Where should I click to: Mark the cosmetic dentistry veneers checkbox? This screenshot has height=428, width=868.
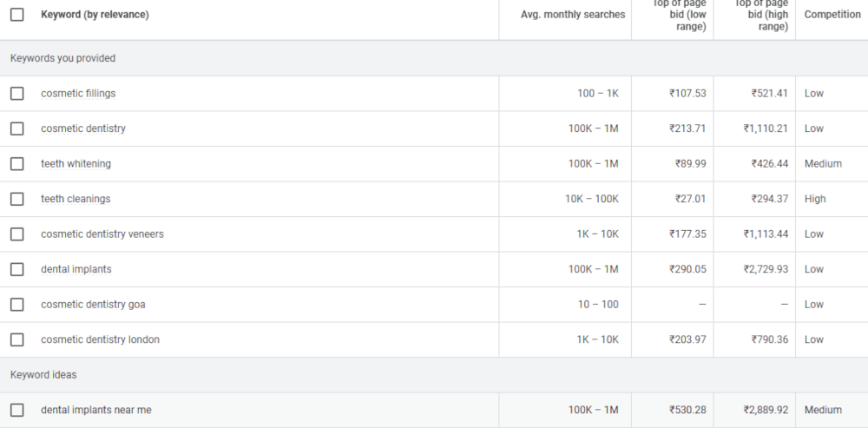point(16,234)
